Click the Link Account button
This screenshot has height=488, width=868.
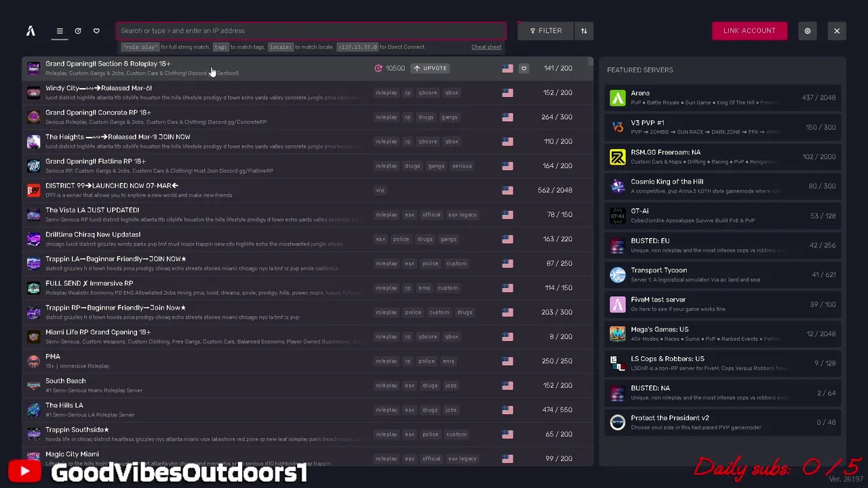749,30
